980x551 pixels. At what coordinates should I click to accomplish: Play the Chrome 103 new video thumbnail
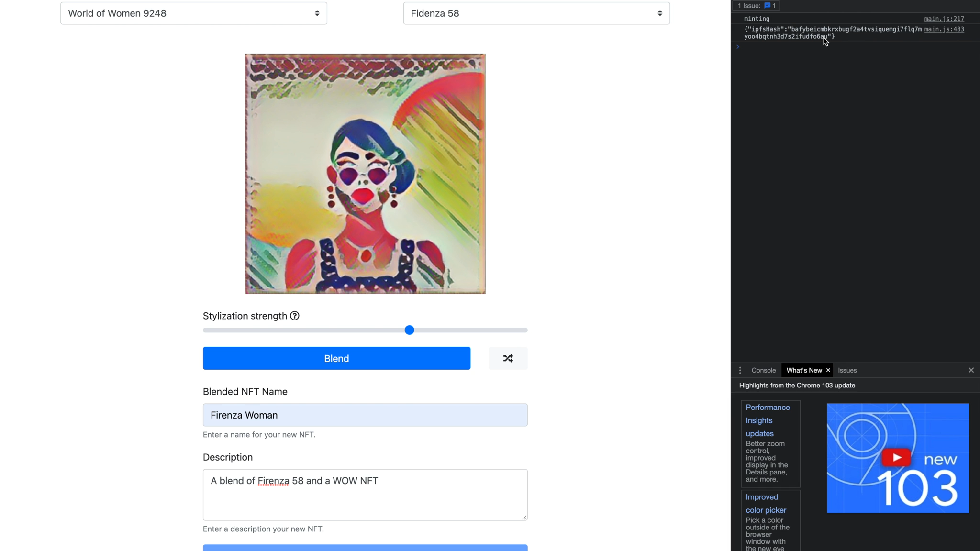click(x=898, y=458)
